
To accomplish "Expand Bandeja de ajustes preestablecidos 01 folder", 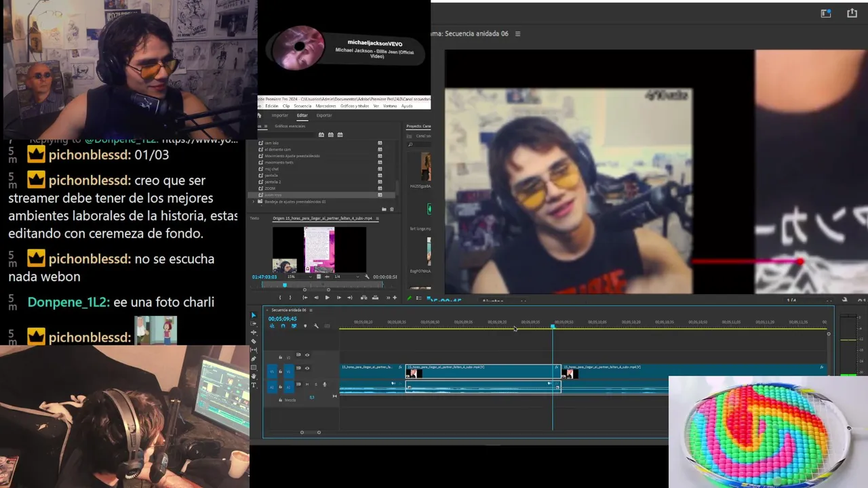I will (x=254, y=201).
